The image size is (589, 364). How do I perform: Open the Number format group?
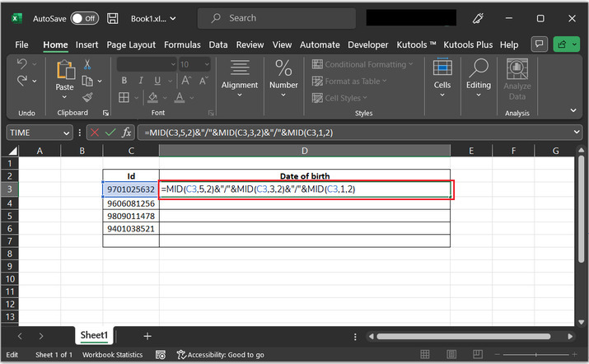tap(283, 78)
